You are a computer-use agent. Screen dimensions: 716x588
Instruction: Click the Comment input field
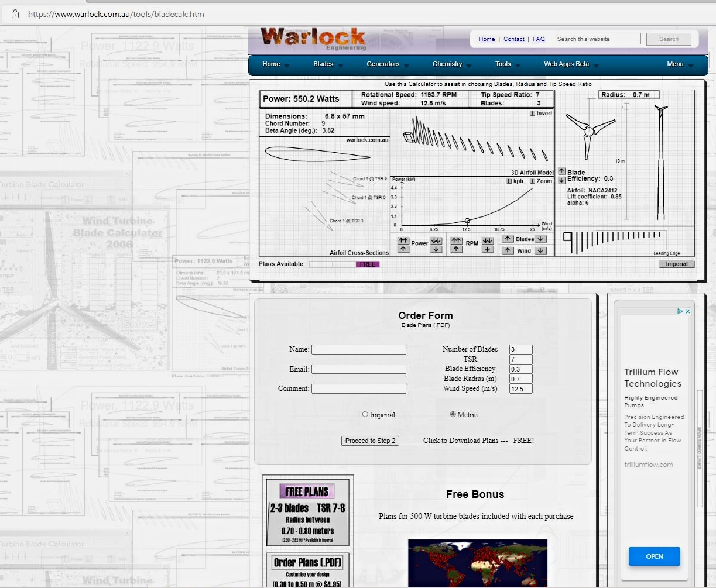click(359, 388)
